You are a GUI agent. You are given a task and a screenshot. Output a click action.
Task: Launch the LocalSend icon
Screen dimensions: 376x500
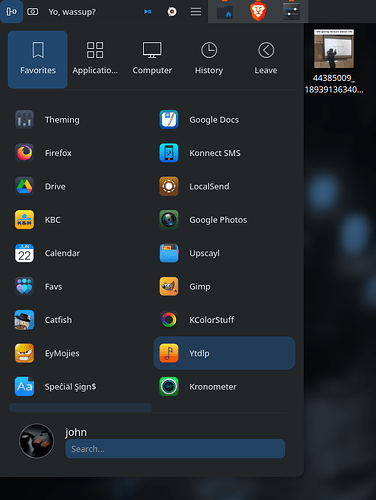point(169,186)
